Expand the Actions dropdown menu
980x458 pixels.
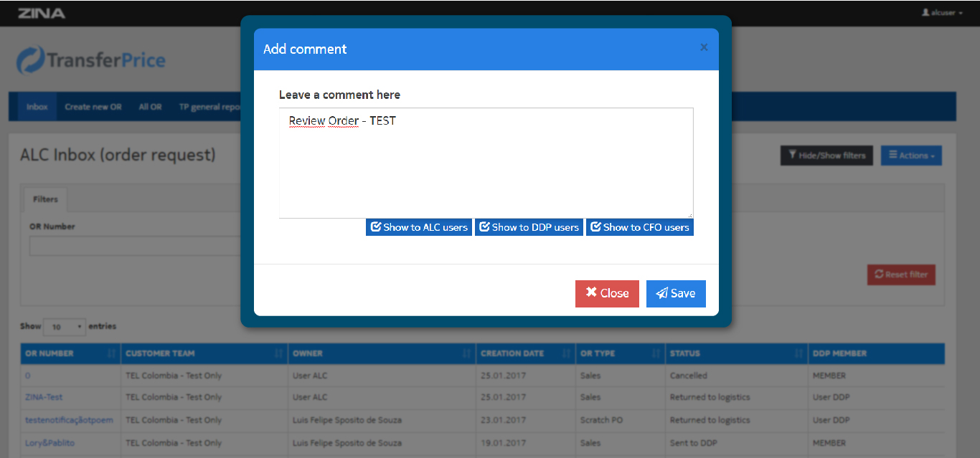pyautogui.click(x=911, y=156)
